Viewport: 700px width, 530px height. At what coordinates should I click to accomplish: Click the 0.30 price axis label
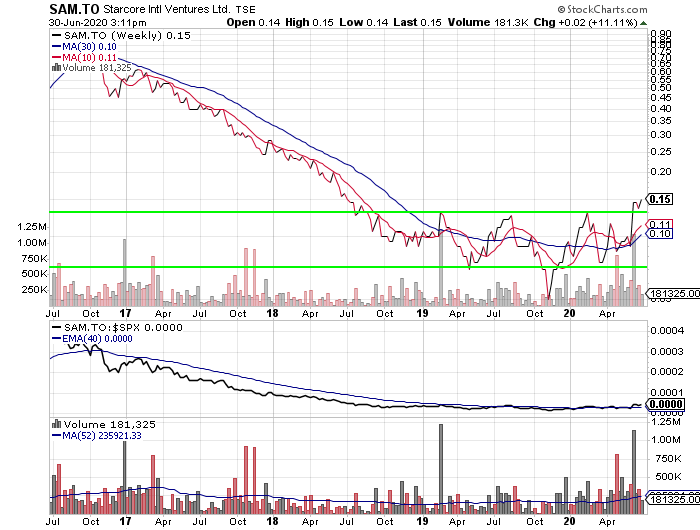(661, 135)
